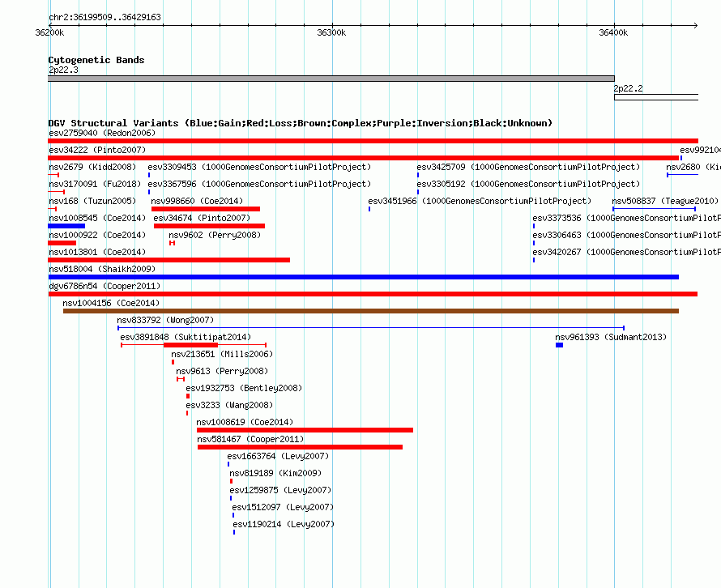Open esv3451966 variant label
Image resolution: width=721 pixels, height=588 pixels.
pyautogui.click(x=480, y=201)
